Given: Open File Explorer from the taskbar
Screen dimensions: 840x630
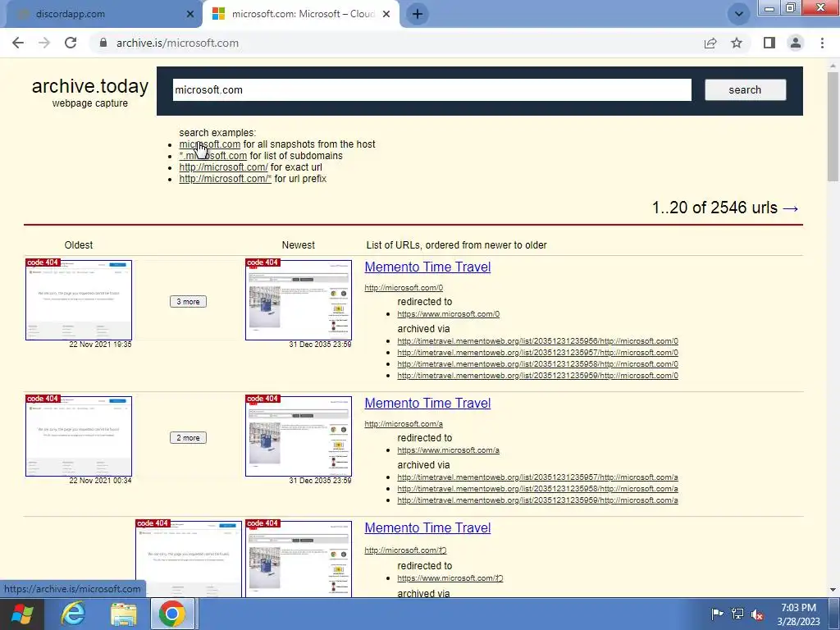Looking at the screenshot, I should click(124, 614).
